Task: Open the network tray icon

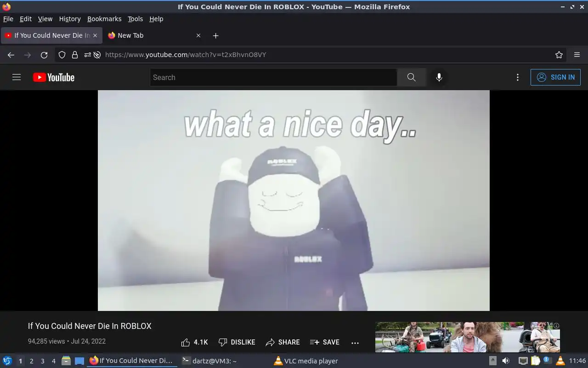Action: coord(523,361)
